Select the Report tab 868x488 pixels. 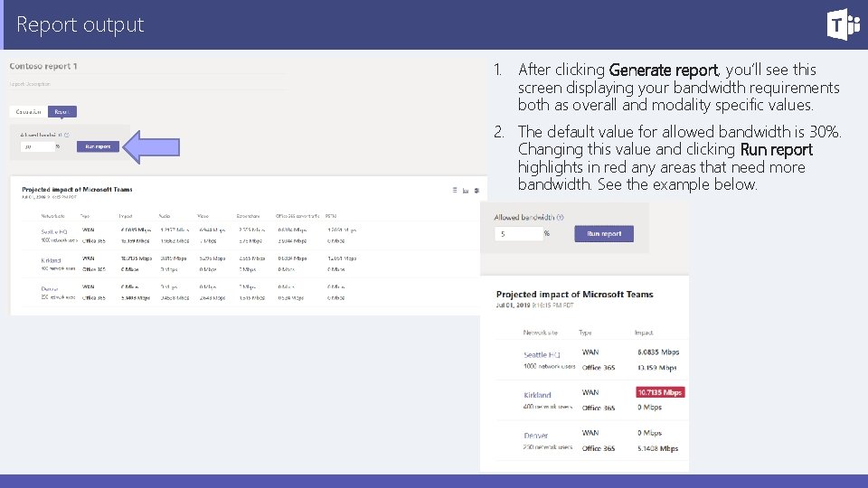click(x=62, y=112)
